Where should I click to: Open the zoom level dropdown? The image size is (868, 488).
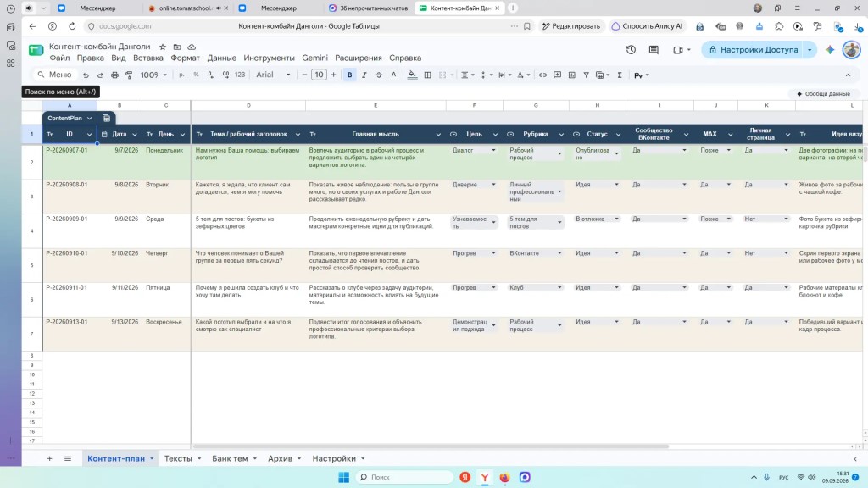tap(153, 75)
